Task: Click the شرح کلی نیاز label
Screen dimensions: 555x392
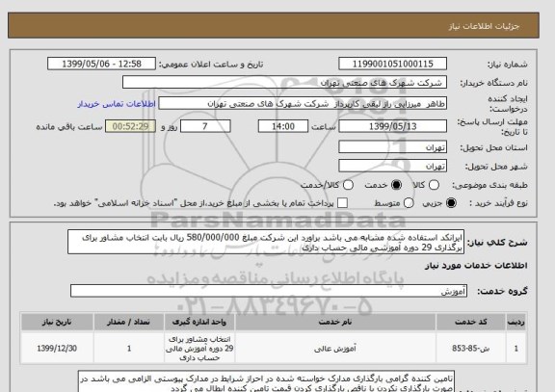Action: [x=497, y=243]
